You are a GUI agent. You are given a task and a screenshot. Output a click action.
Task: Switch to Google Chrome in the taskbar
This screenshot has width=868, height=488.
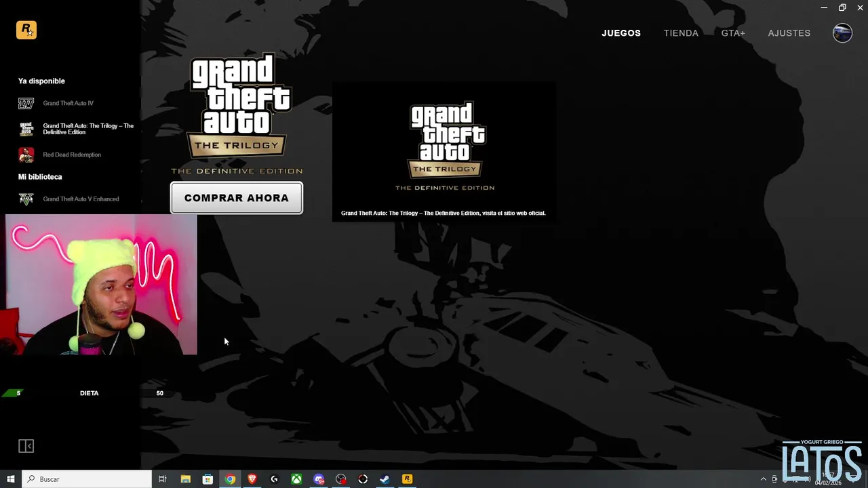click(x=230, y=479)
